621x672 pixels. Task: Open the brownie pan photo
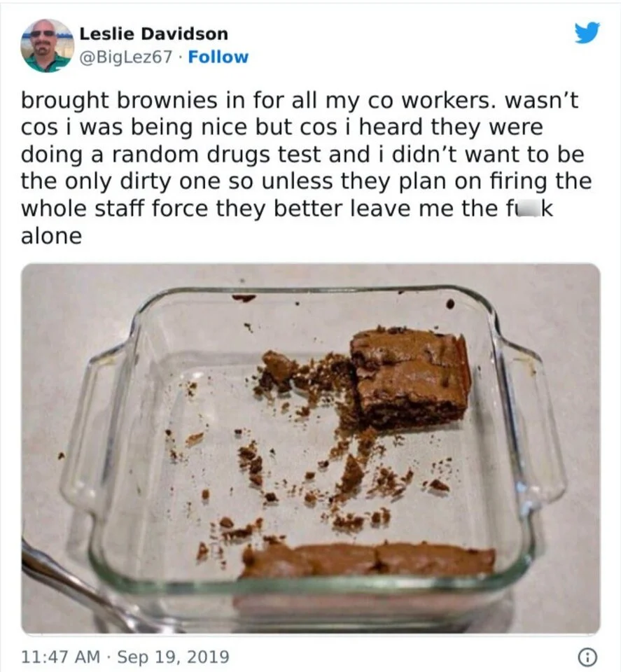(x=311, y=448)
